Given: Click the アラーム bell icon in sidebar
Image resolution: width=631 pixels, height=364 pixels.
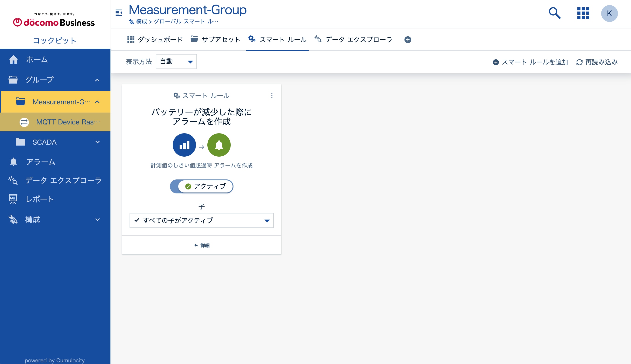Looking at the screenshot, I should 13,162.
